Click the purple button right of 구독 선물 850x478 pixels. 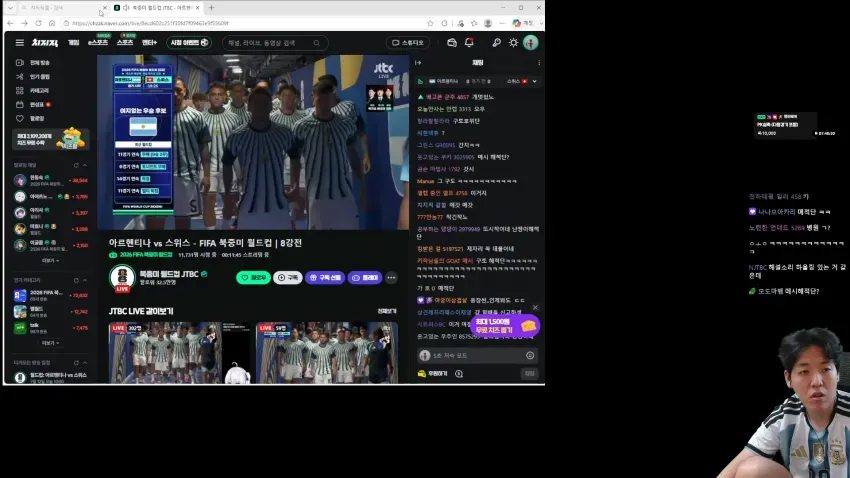(365, 277)
